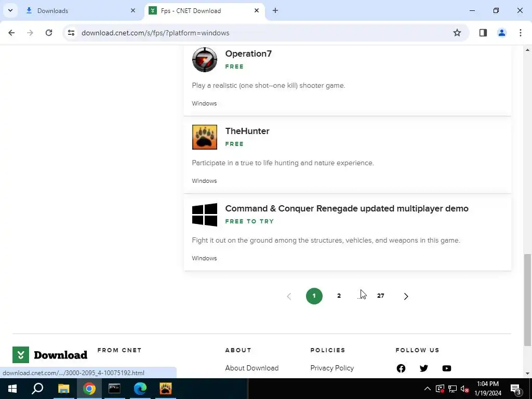This screenshot has width=532, height=399.
Task: Click the green Download logo in footer
Action: 50,355
